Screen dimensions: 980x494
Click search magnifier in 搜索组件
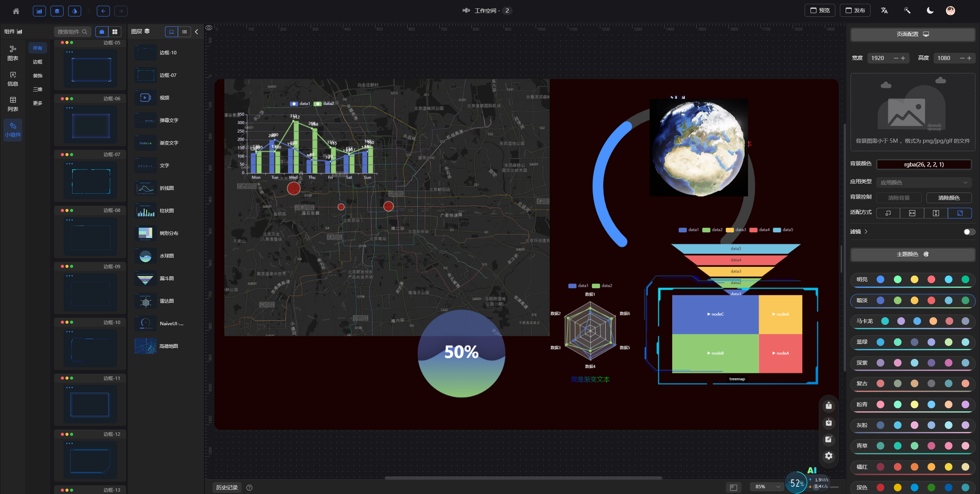(85, 32)
